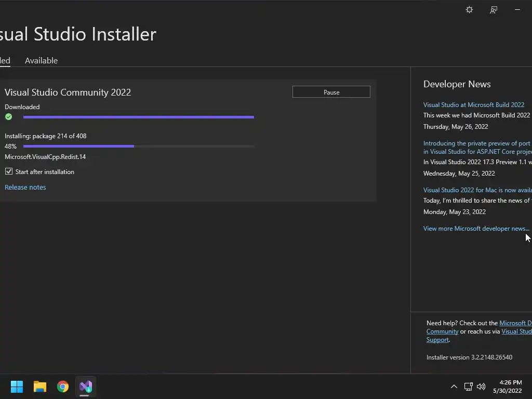This screenshot has width=532, height=399.
Task: Minimize the Visual Studio Installer window
Action: coord(517,10)
